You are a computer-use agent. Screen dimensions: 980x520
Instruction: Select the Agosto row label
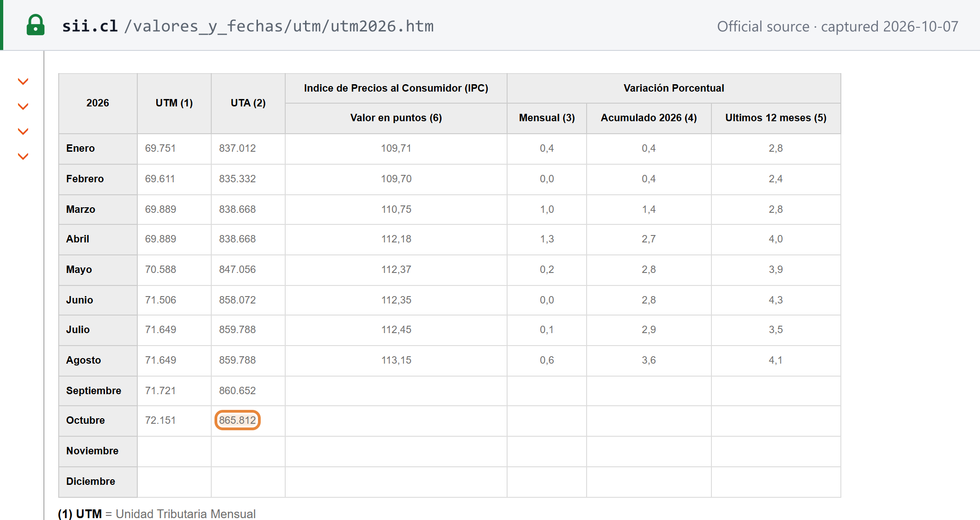[x=84, y=360]
